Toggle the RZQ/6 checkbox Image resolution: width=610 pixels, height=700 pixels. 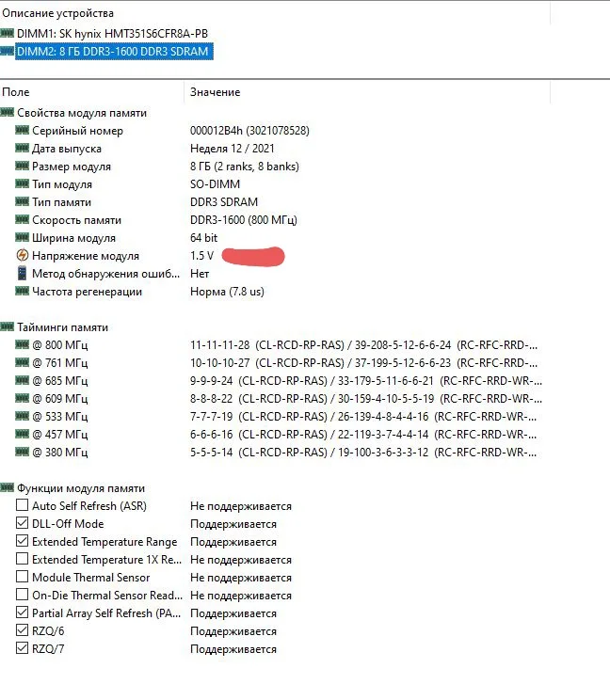22,630
